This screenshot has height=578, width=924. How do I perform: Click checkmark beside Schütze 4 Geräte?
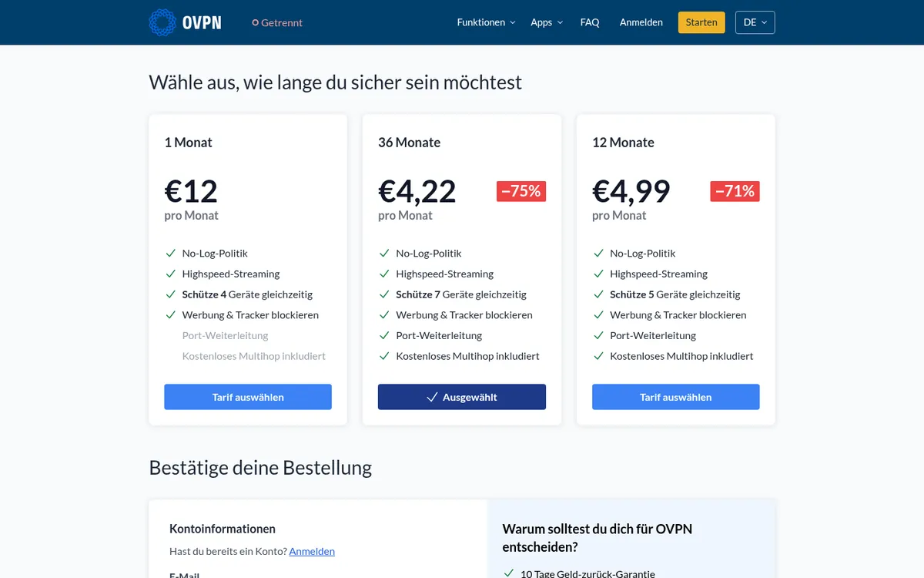click(x=170, y=294)
